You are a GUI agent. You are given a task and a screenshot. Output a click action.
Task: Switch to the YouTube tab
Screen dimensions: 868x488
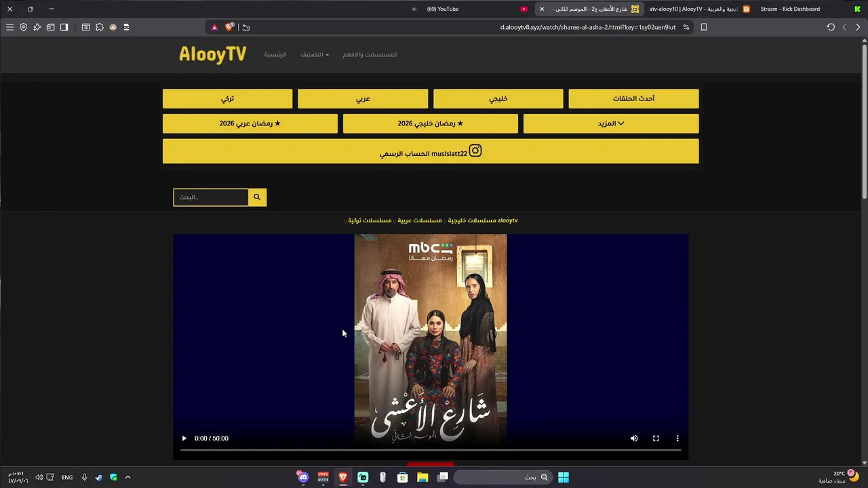(x=442, y=9)
